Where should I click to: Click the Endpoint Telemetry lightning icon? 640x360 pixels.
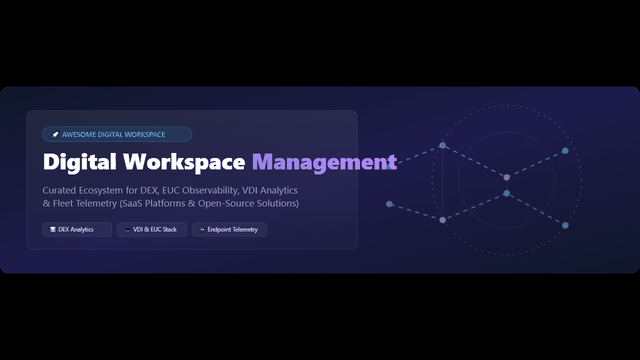(x=202, y=229)
